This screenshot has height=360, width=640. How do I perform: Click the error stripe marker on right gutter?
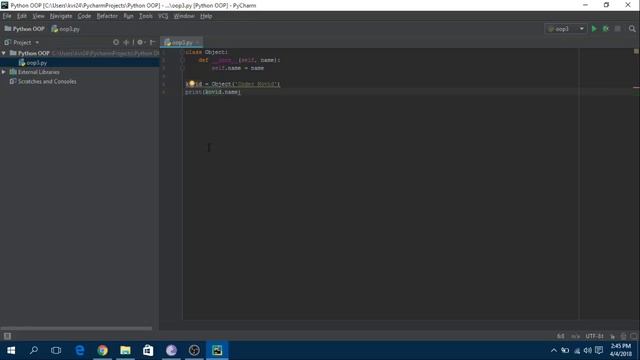coord(636,87)
